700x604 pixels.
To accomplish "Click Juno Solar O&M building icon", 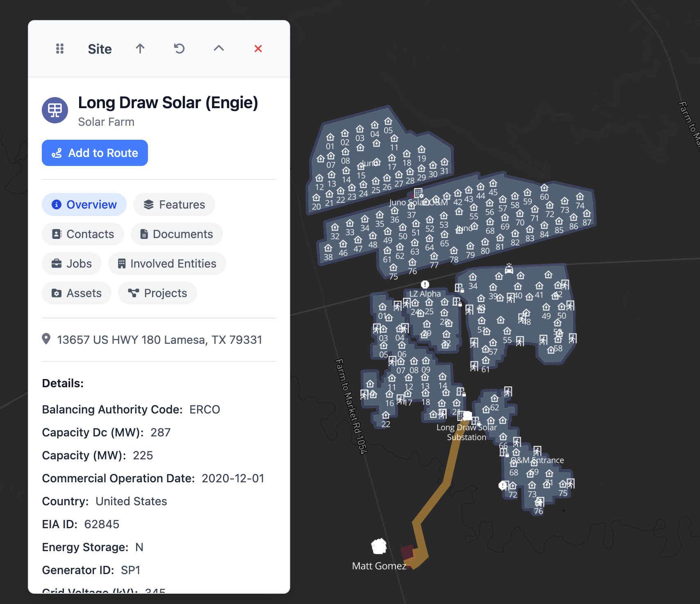I will click(418, 193).
